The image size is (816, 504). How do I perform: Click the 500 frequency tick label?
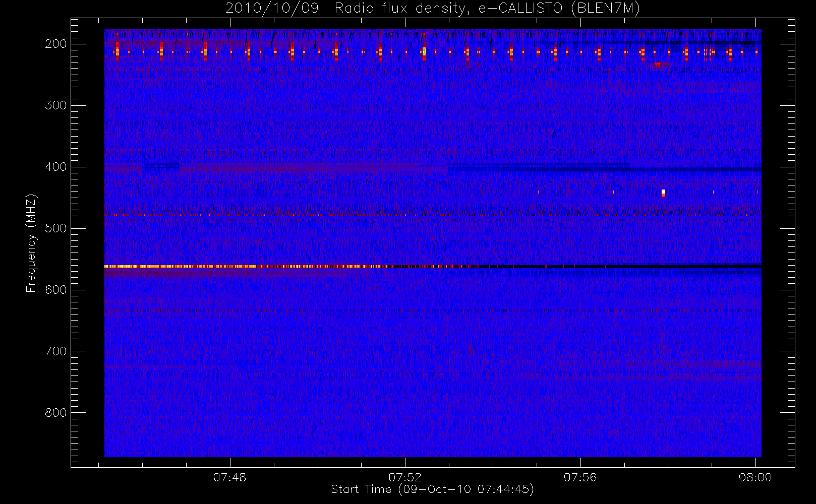(56, 228)
